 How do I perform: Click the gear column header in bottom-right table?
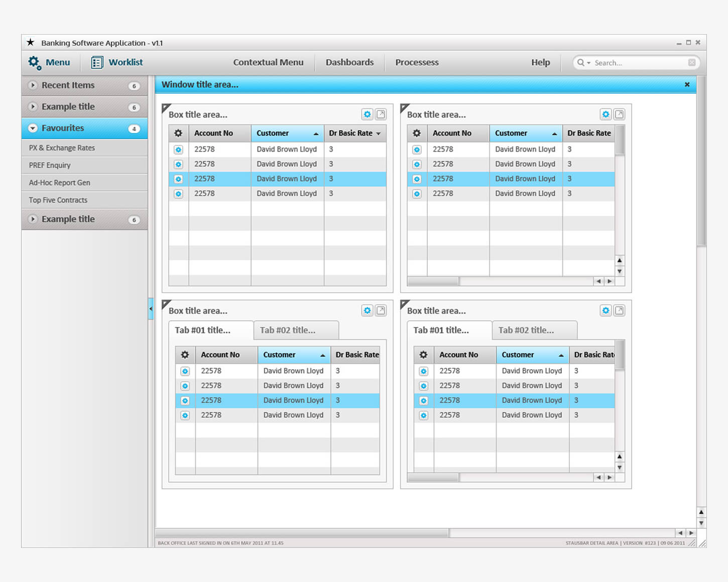(423, 355)
